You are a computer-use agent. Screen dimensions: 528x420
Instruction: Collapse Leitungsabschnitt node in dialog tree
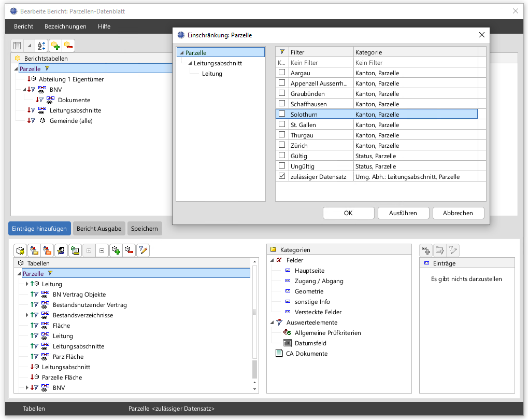point(190,63)
